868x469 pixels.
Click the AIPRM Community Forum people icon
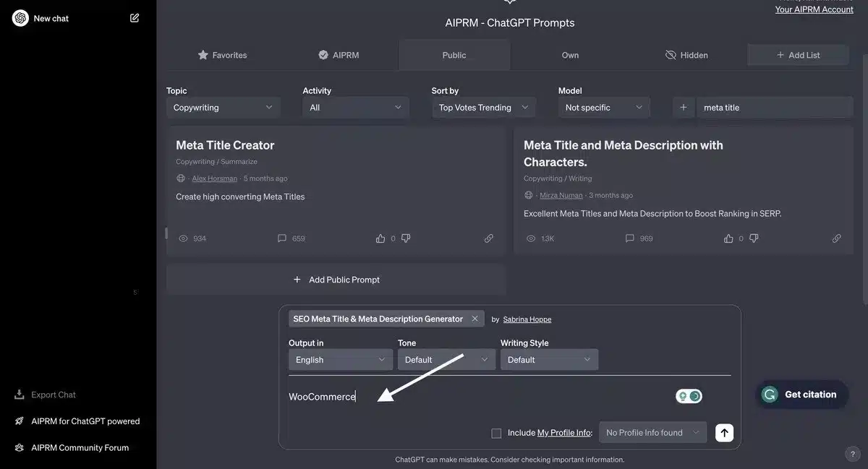click(x=20, y=448)
